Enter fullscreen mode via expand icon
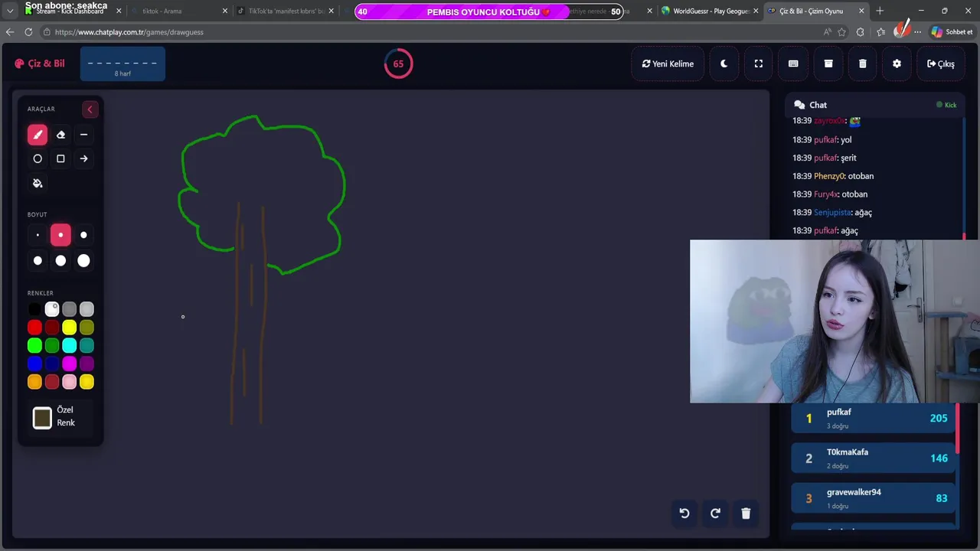 pyautogui.click(x=759, y=64)
